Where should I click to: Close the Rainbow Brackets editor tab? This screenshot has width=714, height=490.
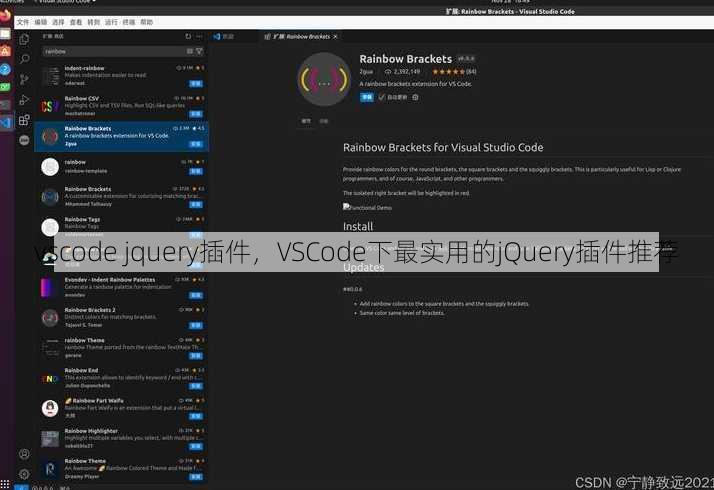pos(336,36)
